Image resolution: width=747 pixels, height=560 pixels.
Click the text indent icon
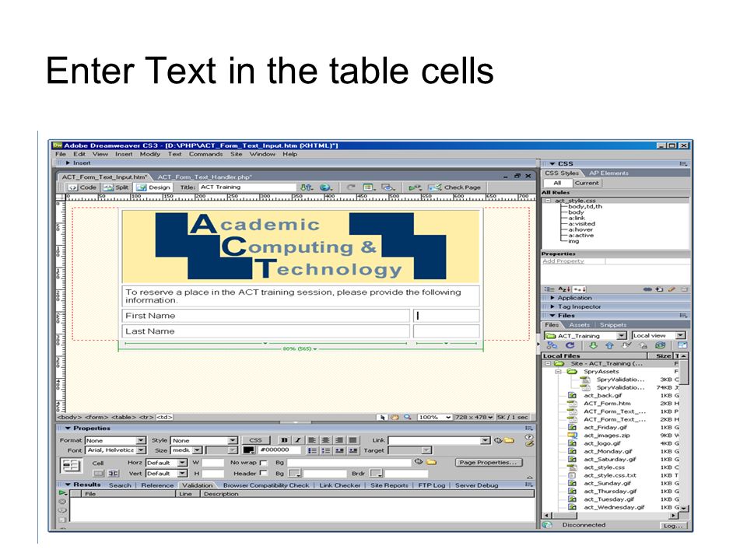[x=353, y=450]
